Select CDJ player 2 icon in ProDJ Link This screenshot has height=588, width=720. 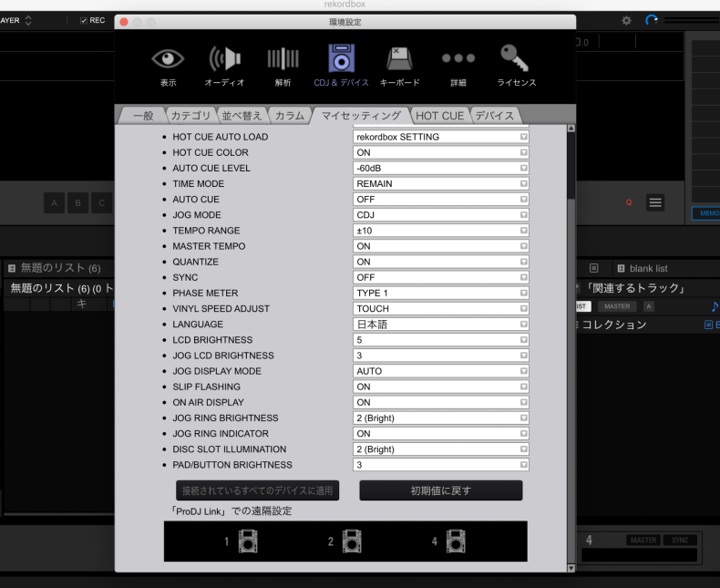[x=352, y=541]
